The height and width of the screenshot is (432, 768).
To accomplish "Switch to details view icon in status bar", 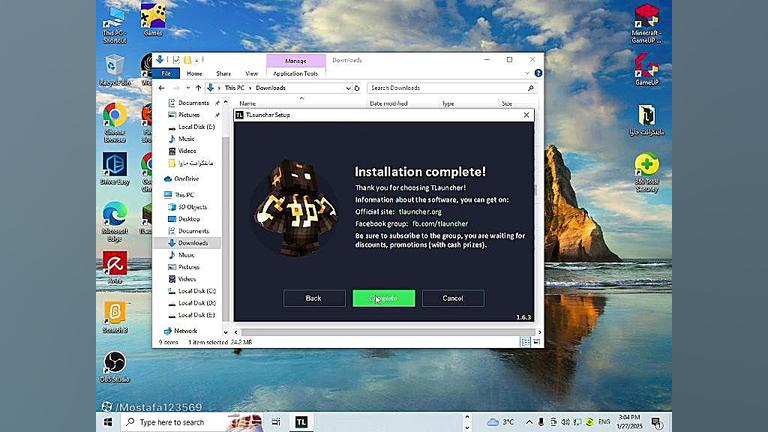I will [x=526, y=342].
